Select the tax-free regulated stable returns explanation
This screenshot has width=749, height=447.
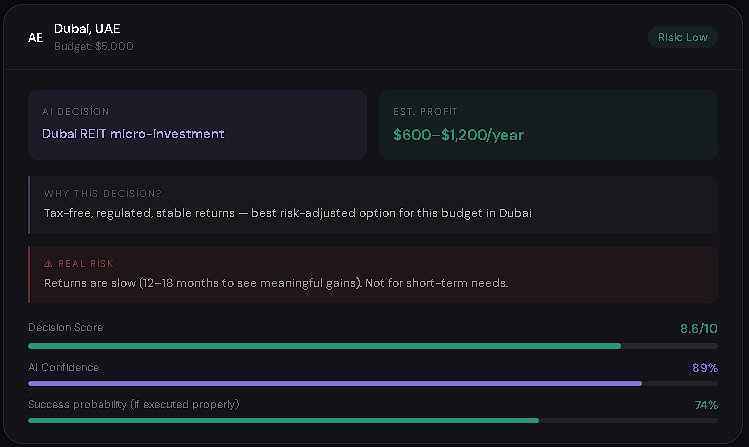click(288, 213)
